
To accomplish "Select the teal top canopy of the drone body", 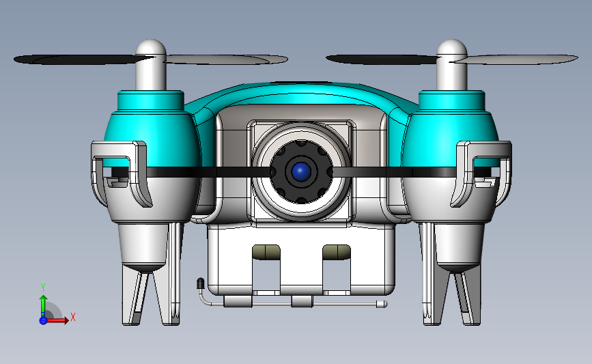I will [x=300, y=94].
